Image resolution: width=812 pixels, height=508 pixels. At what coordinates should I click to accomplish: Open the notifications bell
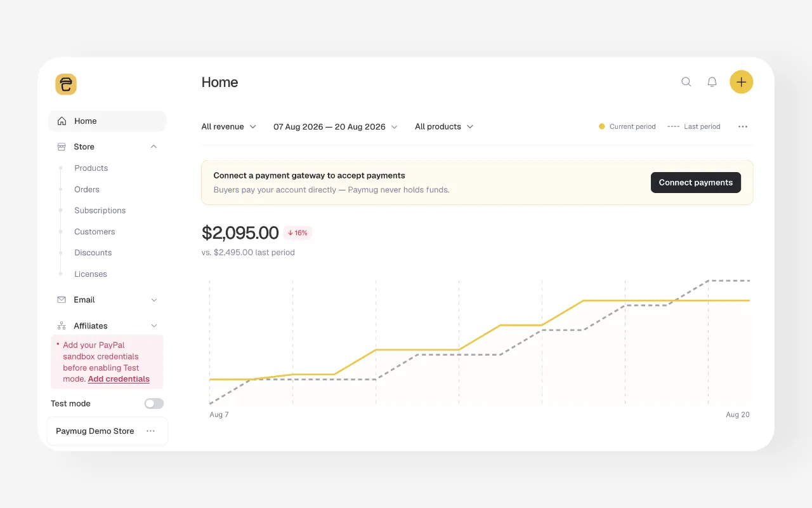pyautogui.click(x=712, y=82)
